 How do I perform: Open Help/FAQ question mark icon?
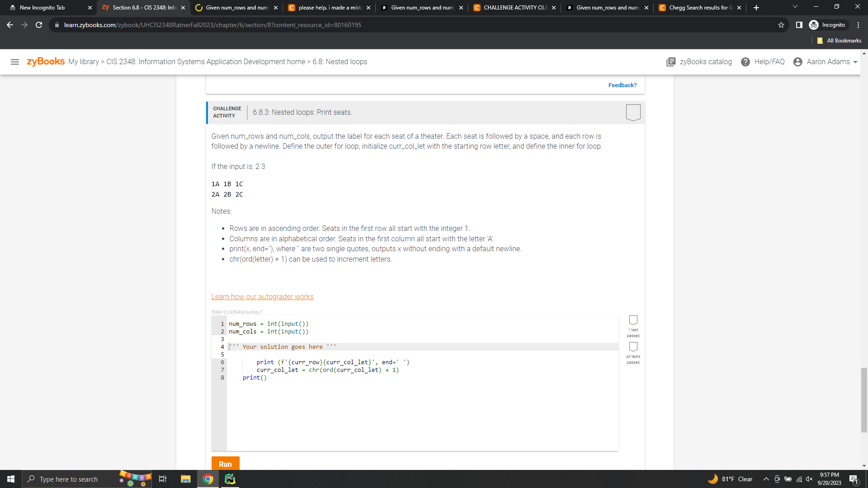(745, 62)
